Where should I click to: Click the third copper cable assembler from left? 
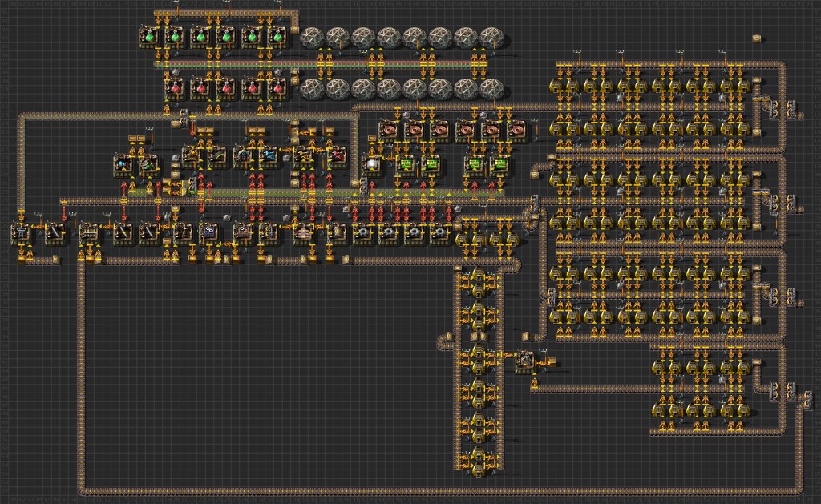coord(439,130)
